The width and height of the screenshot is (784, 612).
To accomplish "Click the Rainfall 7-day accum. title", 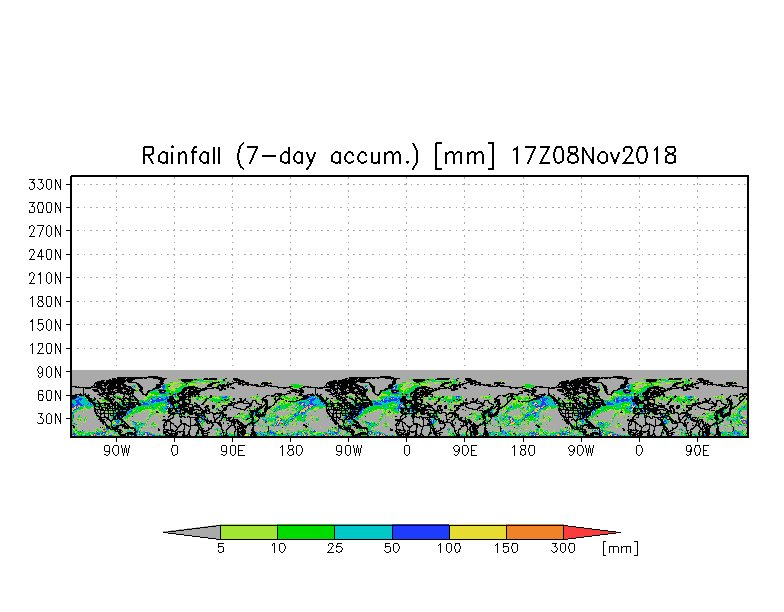I will click(x=409, y=156).
